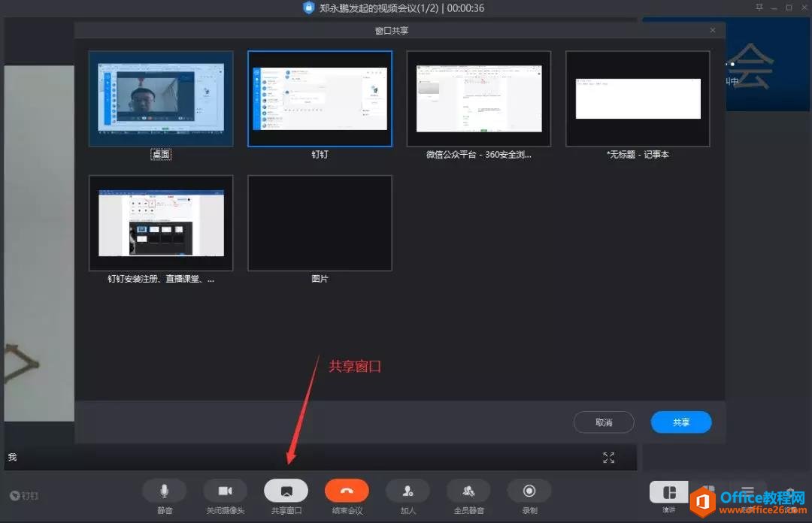
Task: Choose the *无标题 - 记事本 window thumbnail
Action: [x=638, y=98]
